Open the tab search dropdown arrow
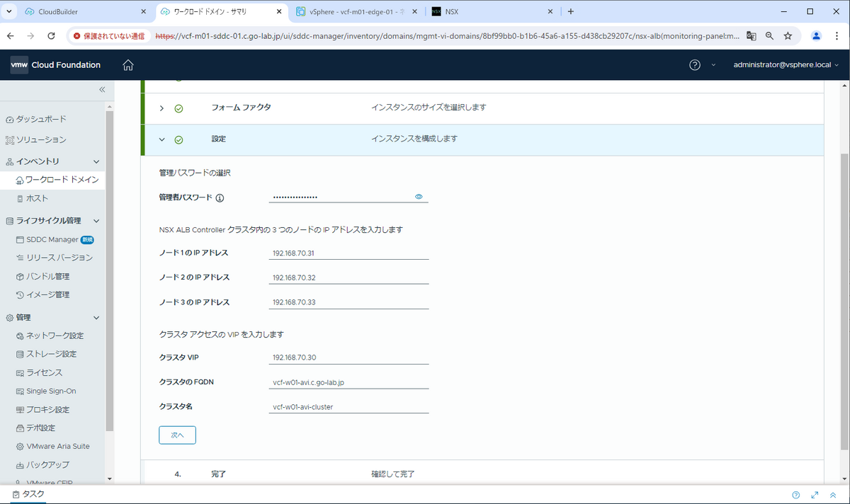This screenshot has width=850, height=504. tap(8, 11)
